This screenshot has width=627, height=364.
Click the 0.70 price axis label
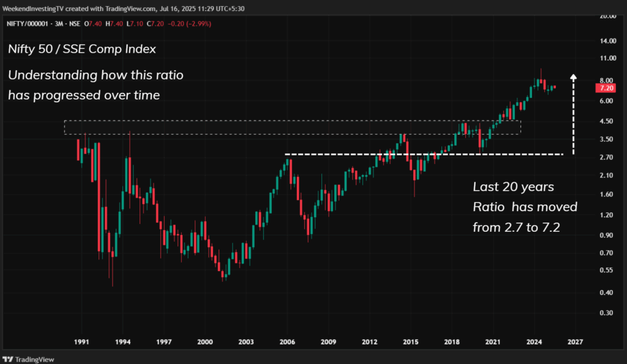pyautogui.click(x=606, y=253)
